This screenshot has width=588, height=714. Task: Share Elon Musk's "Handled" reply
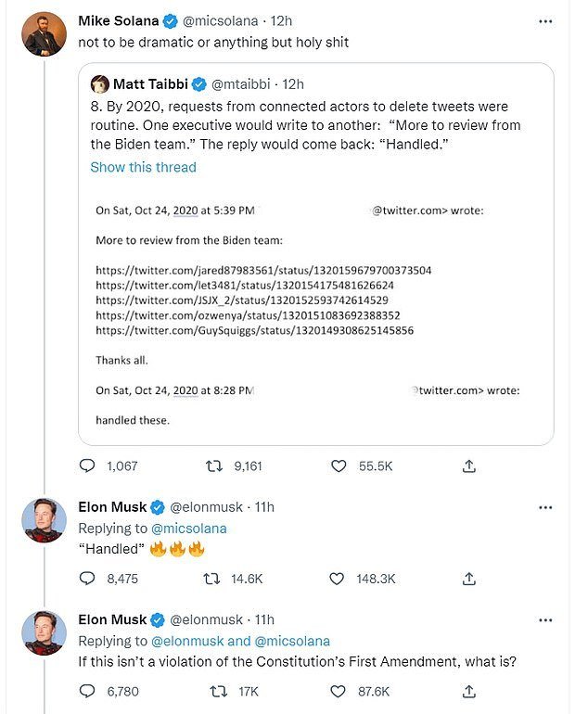click(469, 579)
